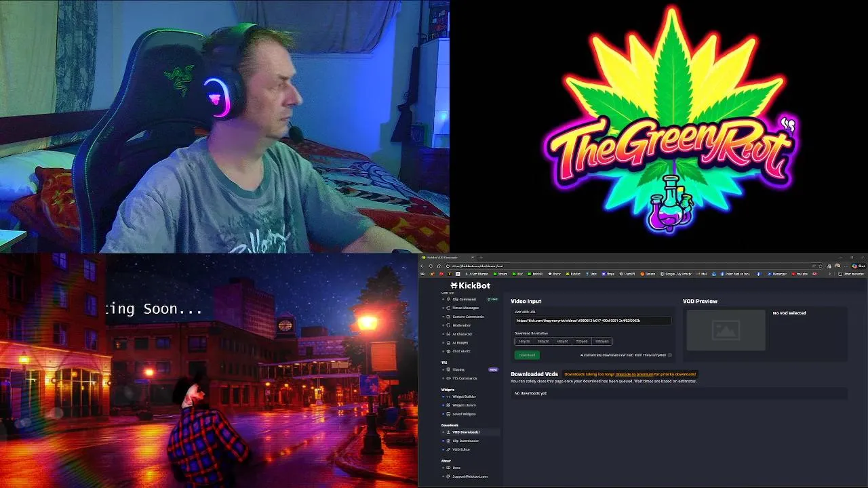Open Custom Commands in sidebar
This screenshot has height=488, width=868.
468,317
